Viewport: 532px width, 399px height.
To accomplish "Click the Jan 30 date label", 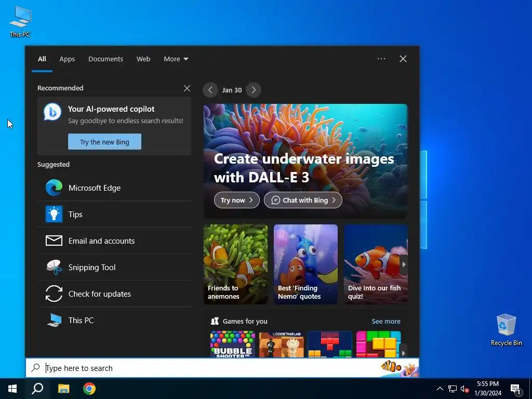I will 232,90.
